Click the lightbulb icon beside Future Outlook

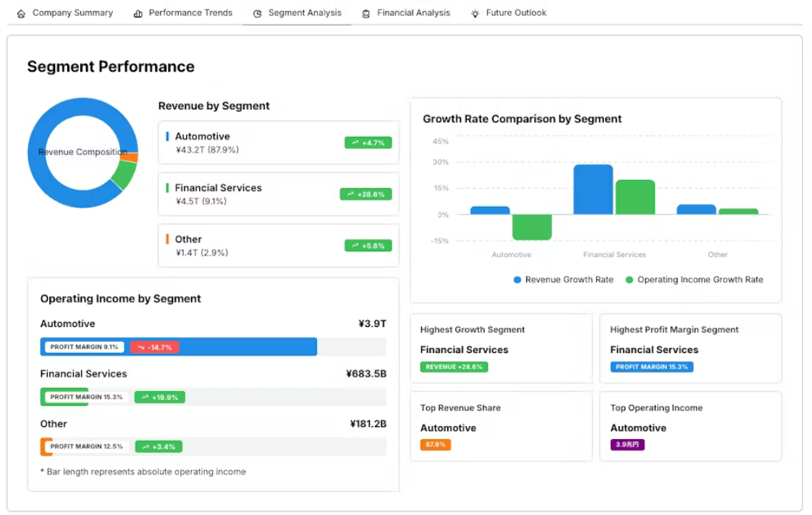coord(475,14)
